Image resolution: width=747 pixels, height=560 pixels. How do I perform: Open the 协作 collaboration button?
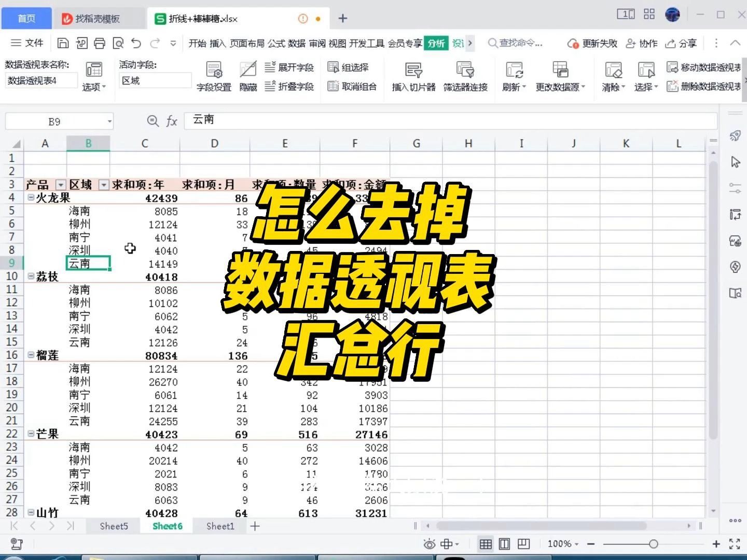point(642,44)
